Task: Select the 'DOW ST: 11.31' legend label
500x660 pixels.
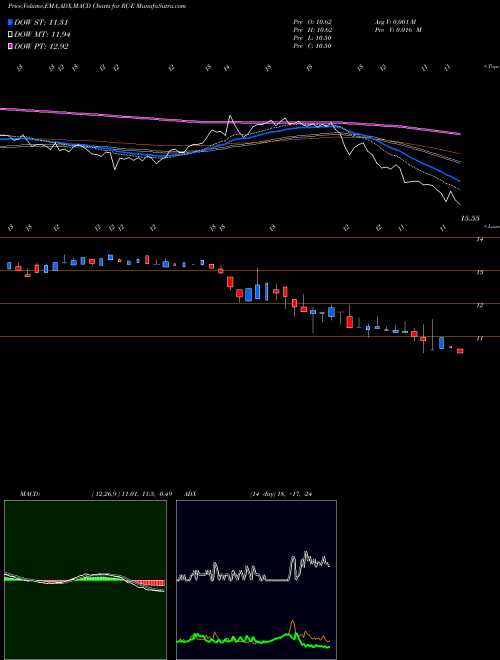Action: (41, 22)
